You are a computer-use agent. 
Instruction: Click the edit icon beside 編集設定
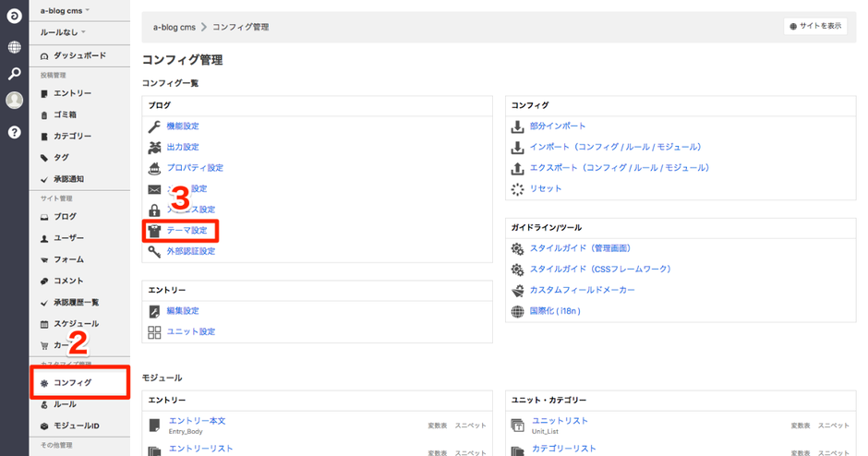pyautogui.click(x=154, y=312)
